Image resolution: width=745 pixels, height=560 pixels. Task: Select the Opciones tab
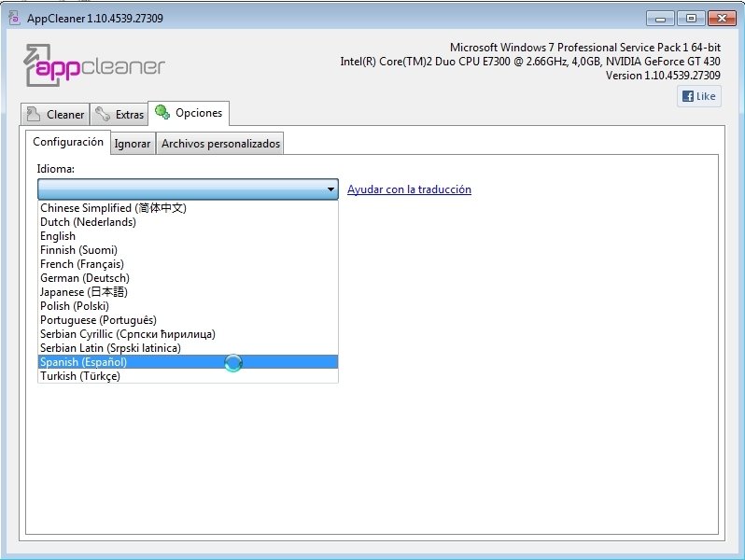pos(189,113)
